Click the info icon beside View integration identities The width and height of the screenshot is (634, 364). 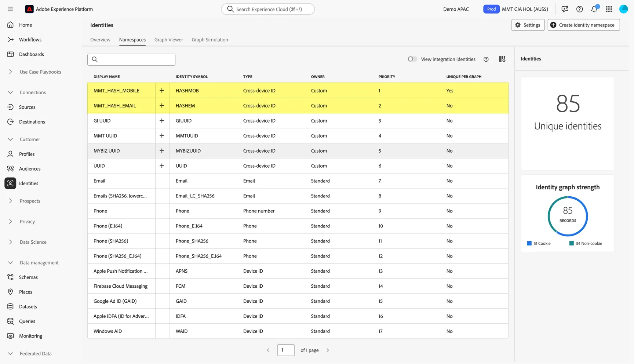point(486,59)
